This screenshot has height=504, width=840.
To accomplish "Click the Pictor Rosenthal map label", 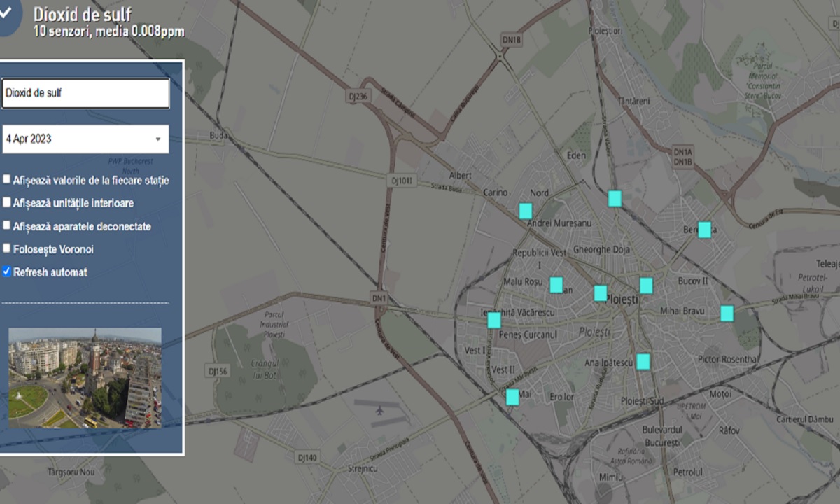I will click(728, 359).
